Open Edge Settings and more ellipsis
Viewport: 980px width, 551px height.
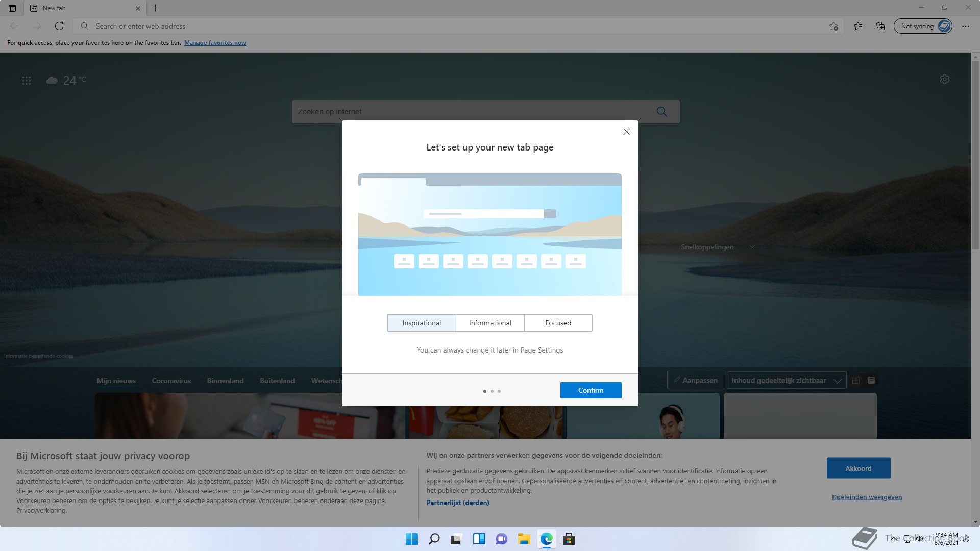[x=966, y=26]
